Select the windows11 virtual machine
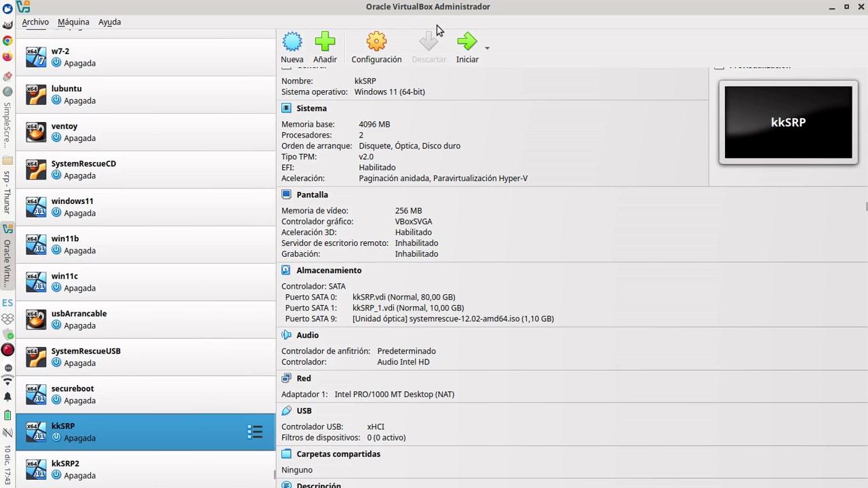The width and height of the screenshot is (868, 488). pos(146,207)
